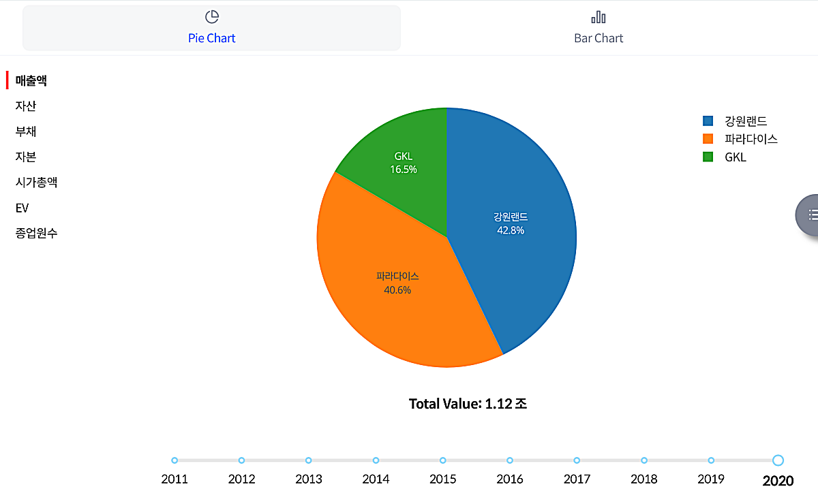
Task: Select the 2012 timeline point
Action: pyautogui.click(x=241, y=460)
